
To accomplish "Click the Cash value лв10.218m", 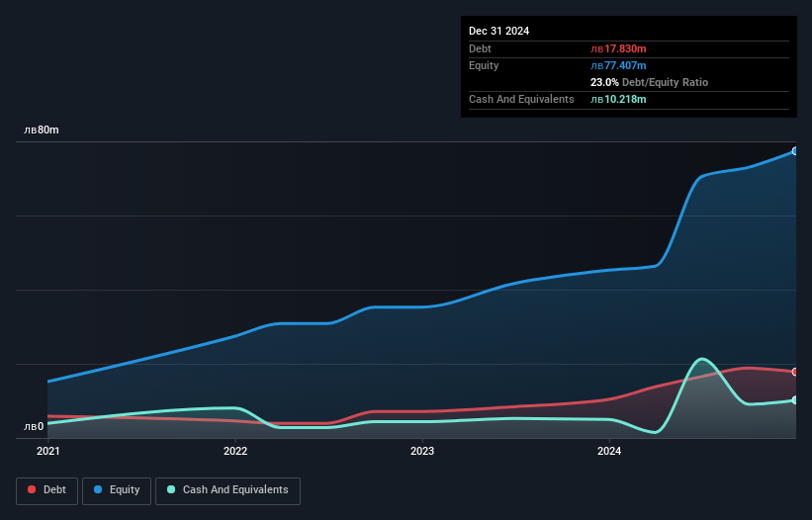I will click(618, 99).
